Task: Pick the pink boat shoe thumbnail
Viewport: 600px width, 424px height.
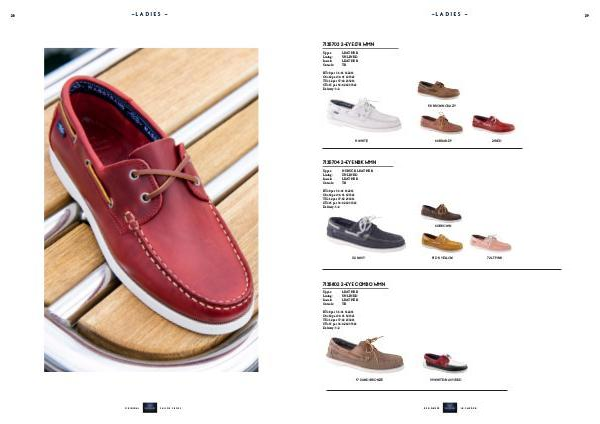Action: click(491, 243)
